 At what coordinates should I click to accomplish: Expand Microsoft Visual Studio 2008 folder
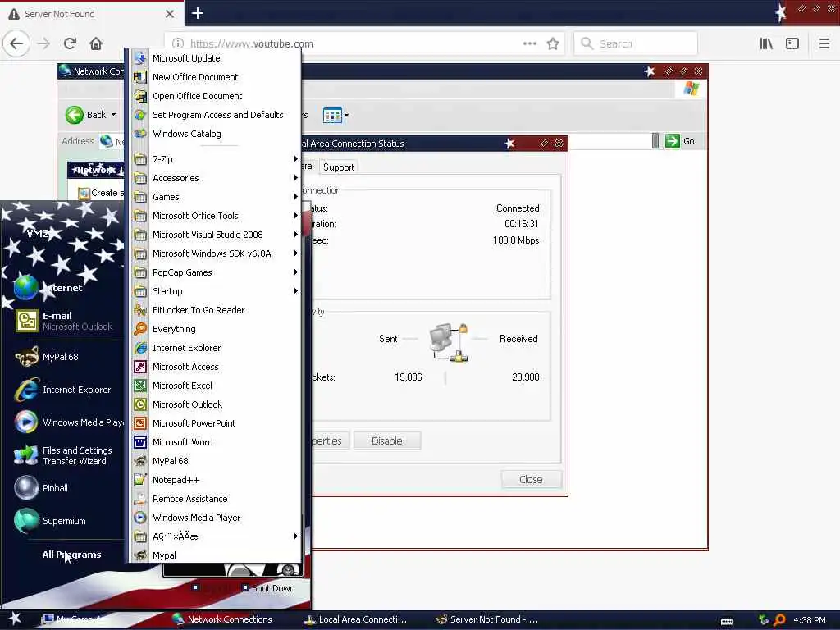[x=216, y=235]
